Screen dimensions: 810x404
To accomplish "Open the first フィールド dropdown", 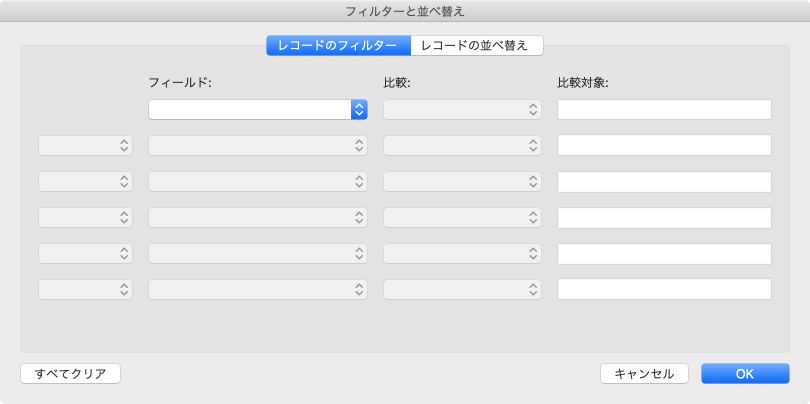I will (258, 110).
